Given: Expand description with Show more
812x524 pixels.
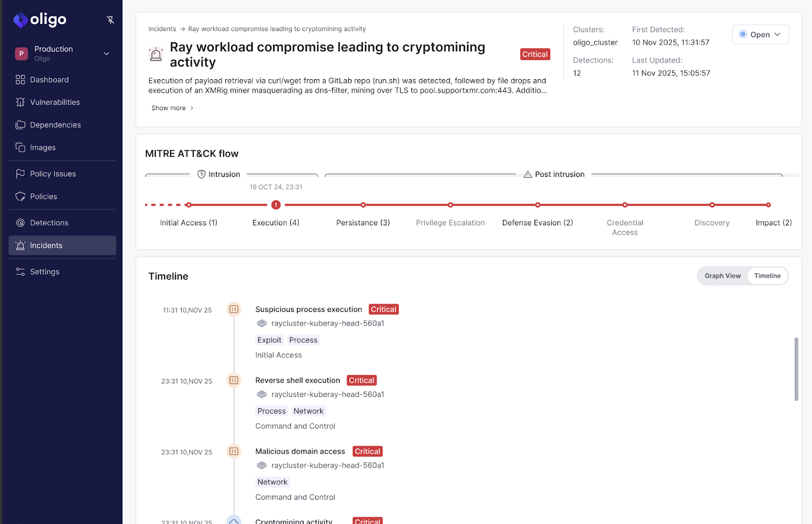Looking at the screenshot, I should (173, 108).
